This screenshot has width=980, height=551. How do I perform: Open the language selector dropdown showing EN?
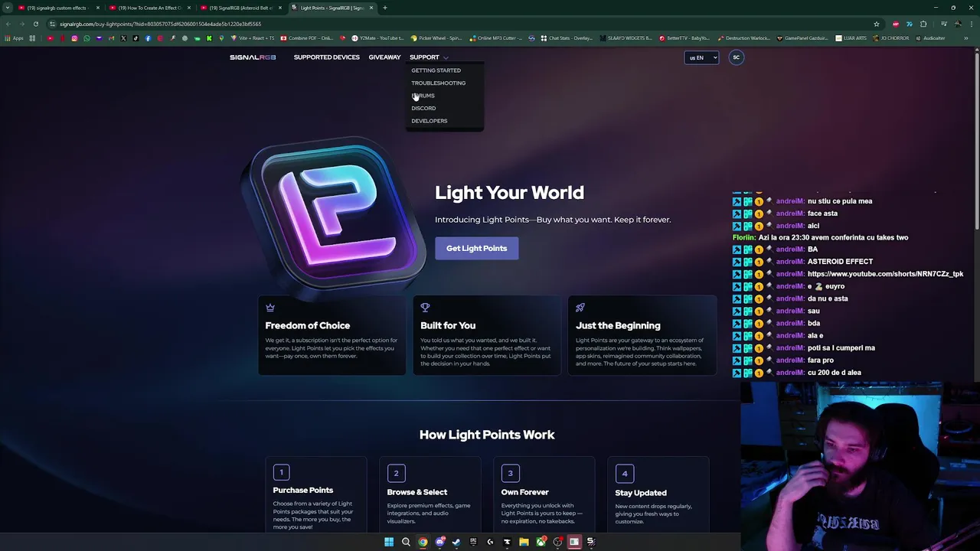701,57
